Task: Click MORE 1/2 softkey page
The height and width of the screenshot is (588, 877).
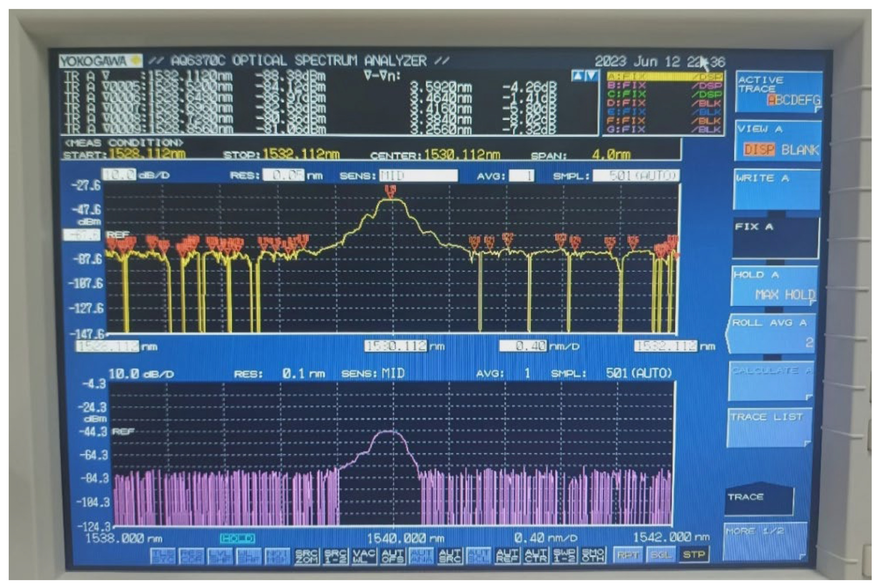Action: (765, 542)
